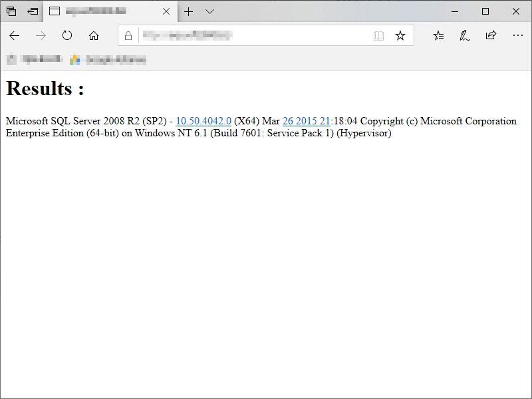
Task: Refresh the current page
Action: click(67, 35)
